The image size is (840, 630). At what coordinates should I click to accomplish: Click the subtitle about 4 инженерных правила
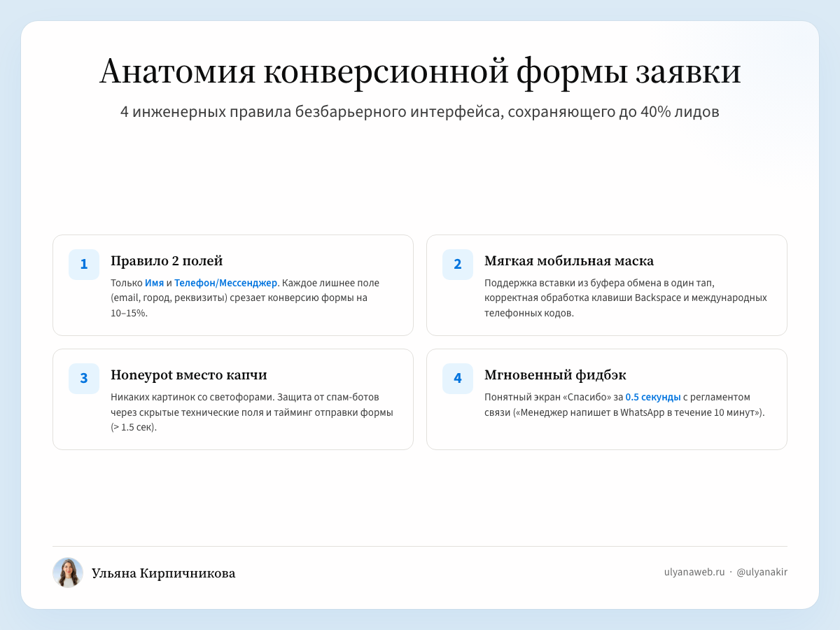[x=420, y=112]
